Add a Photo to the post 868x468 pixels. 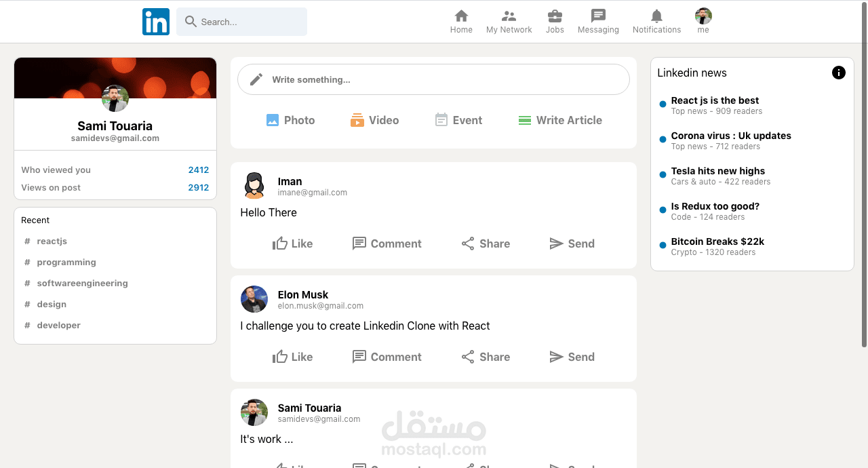click(290, 120)
